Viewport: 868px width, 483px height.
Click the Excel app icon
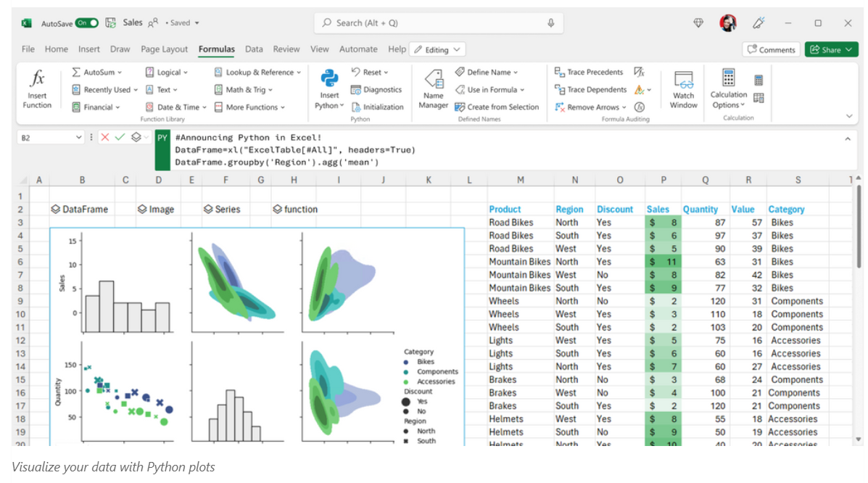(26, 22)
